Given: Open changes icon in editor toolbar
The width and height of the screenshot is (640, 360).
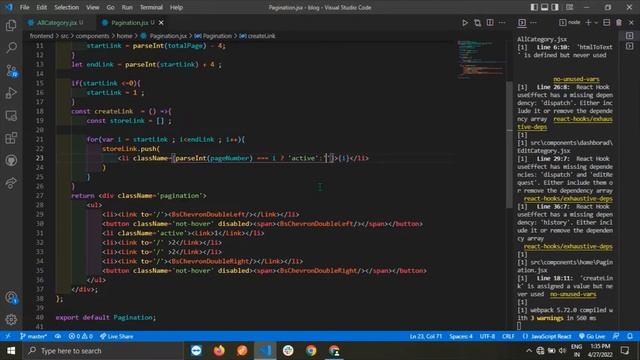Looking at the screenshot, I should click(x=477, y=23).
